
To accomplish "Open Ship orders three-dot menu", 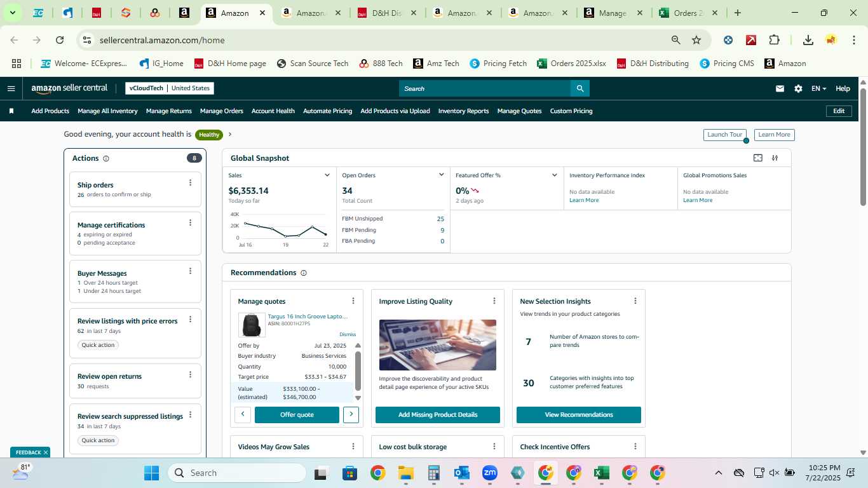I will coord(190,183).
